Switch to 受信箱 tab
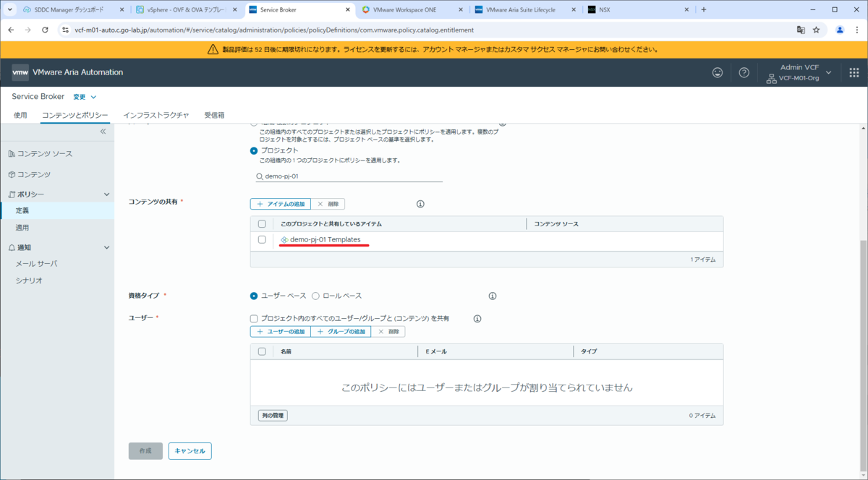This screenshot has height=480, width=868. (x=214, y=115)
